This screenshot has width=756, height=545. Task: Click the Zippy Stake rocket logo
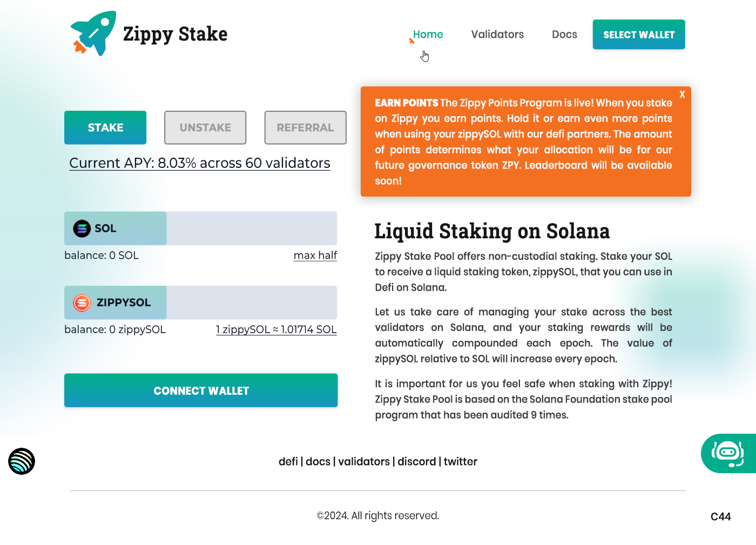[93, 33]
